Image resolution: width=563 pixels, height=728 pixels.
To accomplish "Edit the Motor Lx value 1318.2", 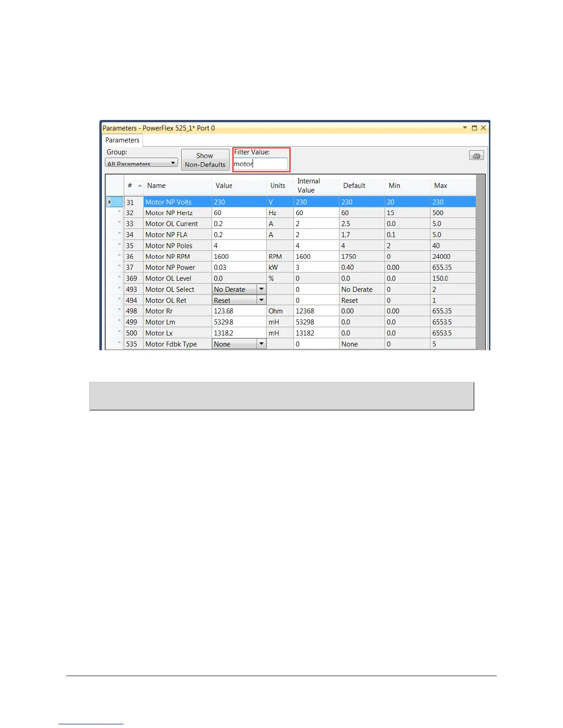I will pos(239,333).
